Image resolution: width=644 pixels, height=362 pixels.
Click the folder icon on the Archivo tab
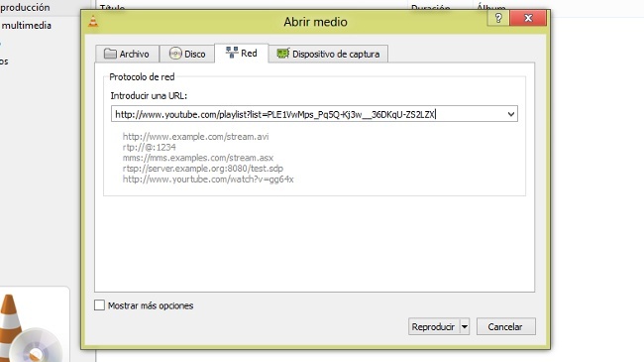[110, 54]
